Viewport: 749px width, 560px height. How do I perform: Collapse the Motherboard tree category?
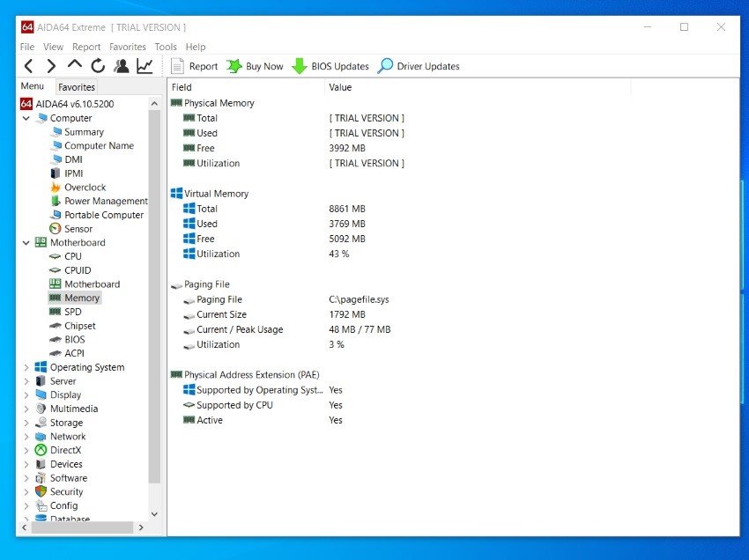click(26, 242)
